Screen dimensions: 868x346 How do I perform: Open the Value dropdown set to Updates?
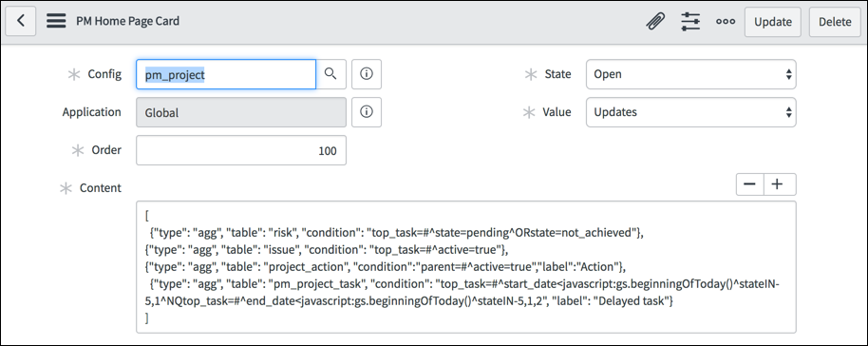pos(690,112)
